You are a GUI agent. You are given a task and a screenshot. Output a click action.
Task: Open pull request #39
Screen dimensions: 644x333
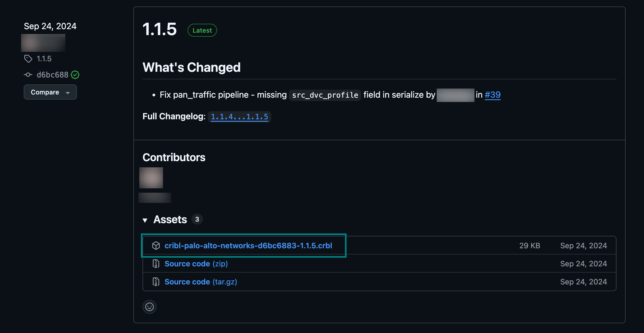(492, 95)
